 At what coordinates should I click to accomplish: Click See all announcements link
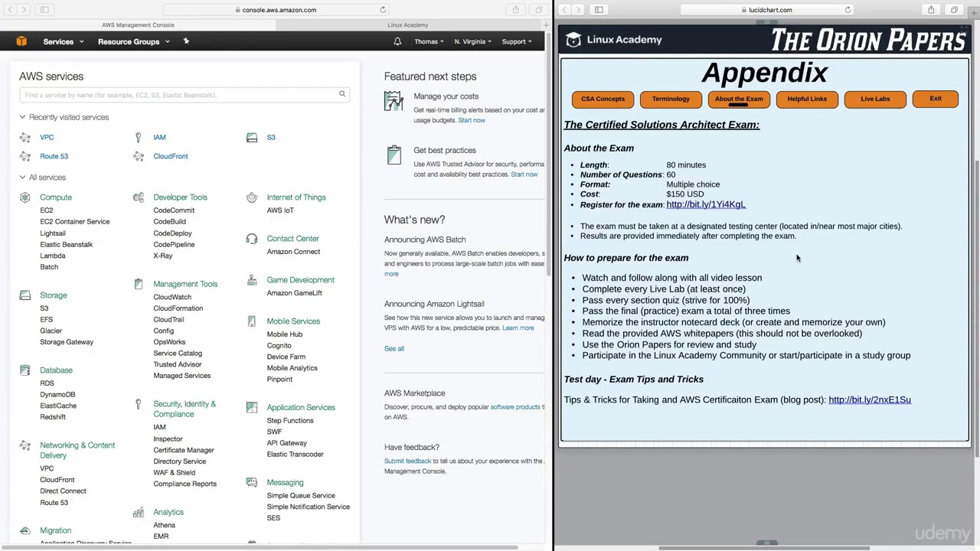394,349
